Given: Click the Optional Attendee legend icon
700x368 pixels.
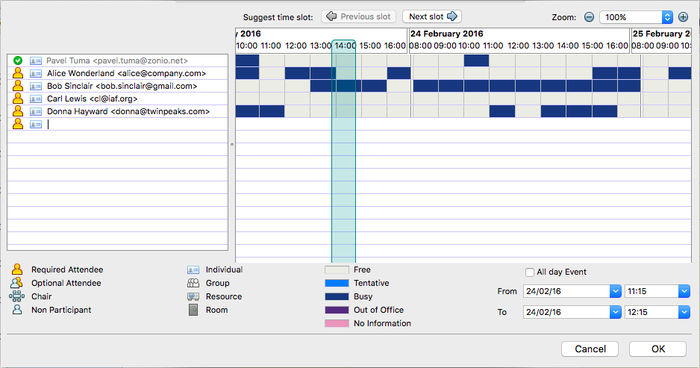Looking at the screenshot, I should coord(17,283).
